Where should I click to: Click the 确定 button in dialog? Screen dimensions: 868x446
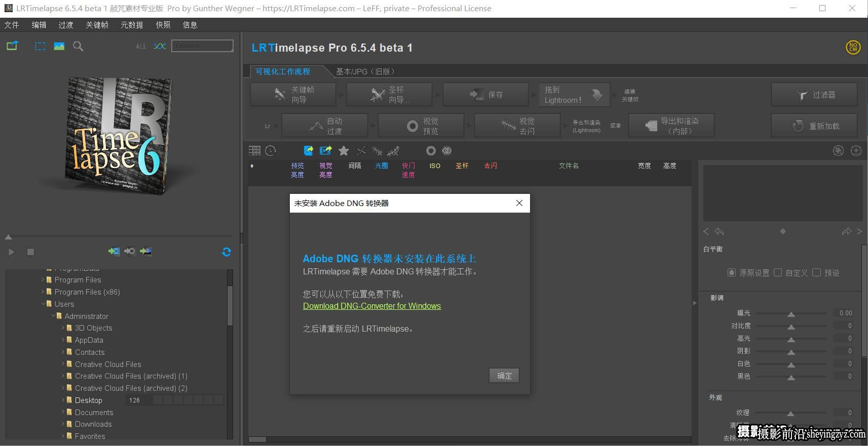(504, 376)
